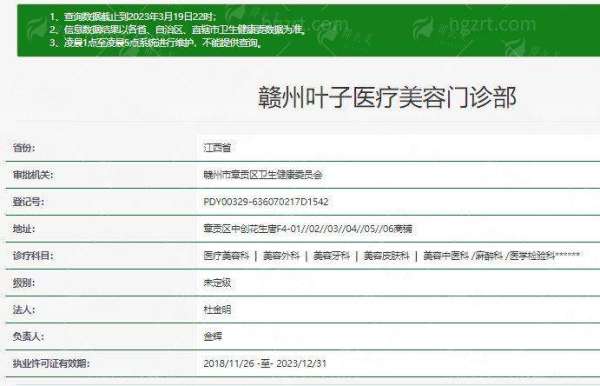Screen dimensions: 600x386
Task: Click the 登记号 label
Action: [28, 202]
